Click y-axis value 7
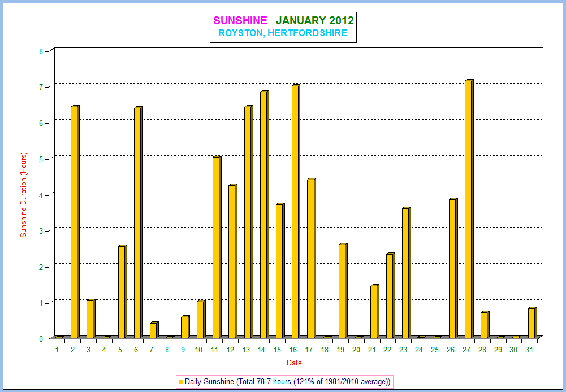 41,88
